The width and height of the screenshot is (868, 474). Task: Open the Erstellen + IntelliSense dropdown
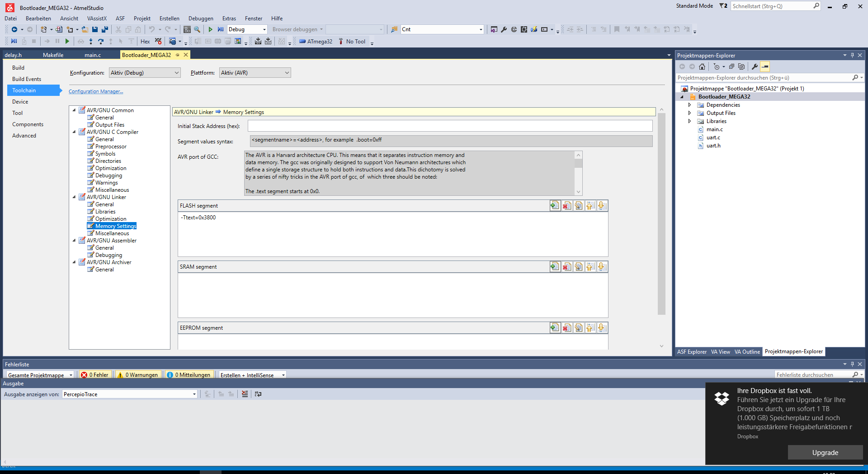click(x=252, y=375)
